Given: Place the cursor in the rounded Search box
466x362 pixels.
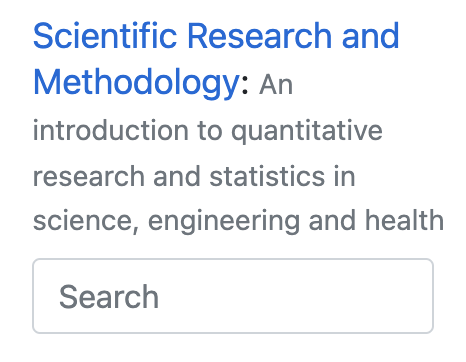Looking at the screenshot, I should [233, 296].
